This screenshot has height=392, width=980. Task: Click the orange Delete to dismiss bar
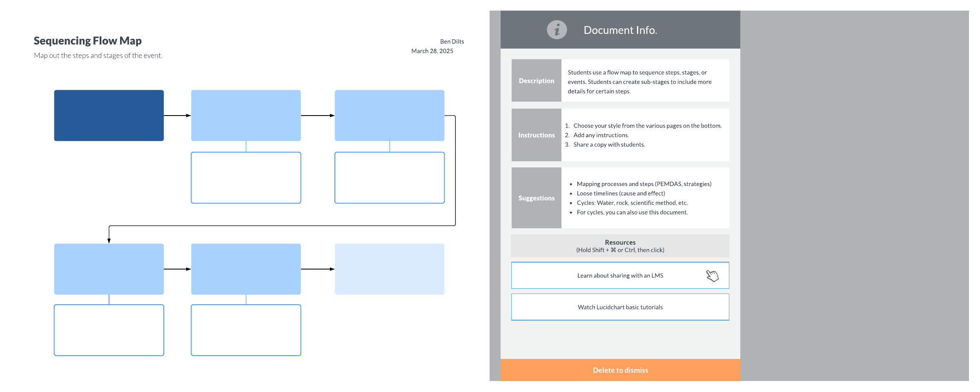point(620,370)
